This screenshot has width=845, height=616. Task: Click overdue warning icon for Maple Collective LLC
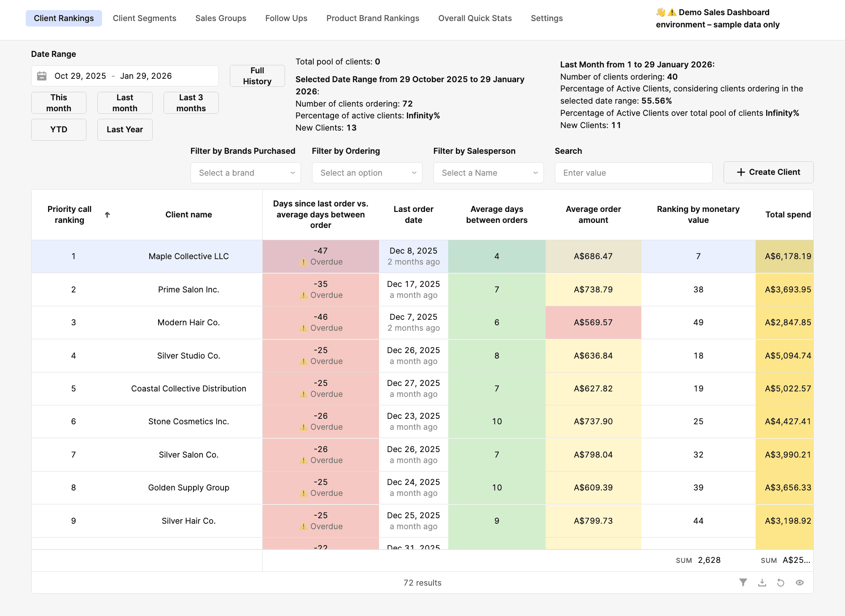point(303,262)
